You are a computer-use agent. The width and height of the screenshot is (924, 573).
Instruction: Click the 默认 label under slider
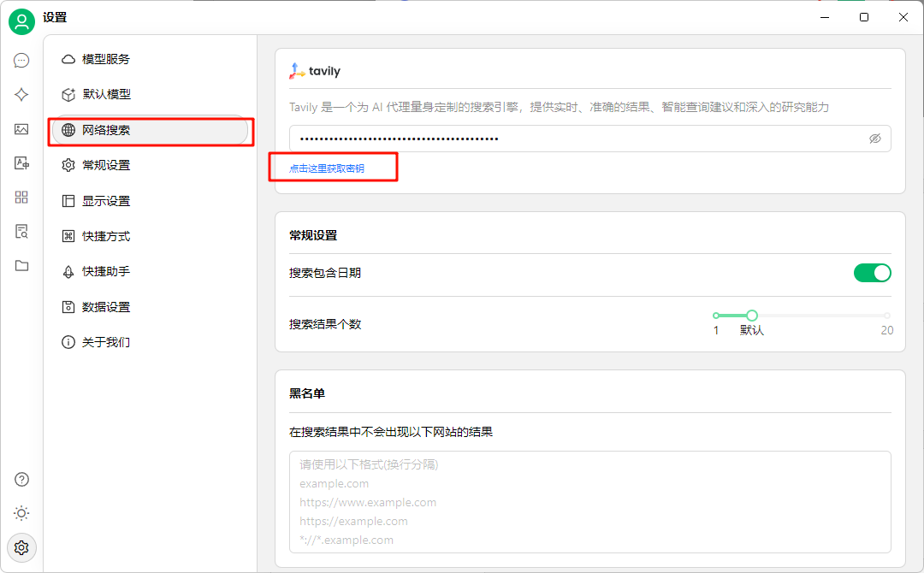752,330
